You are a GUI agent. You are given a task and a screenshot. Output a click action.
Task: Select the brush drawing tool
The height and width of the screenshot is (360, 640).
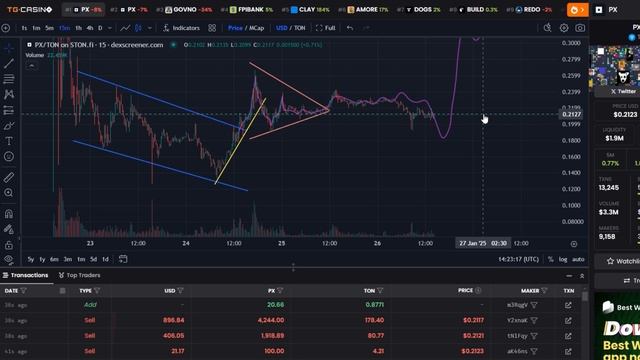point(9,126)
